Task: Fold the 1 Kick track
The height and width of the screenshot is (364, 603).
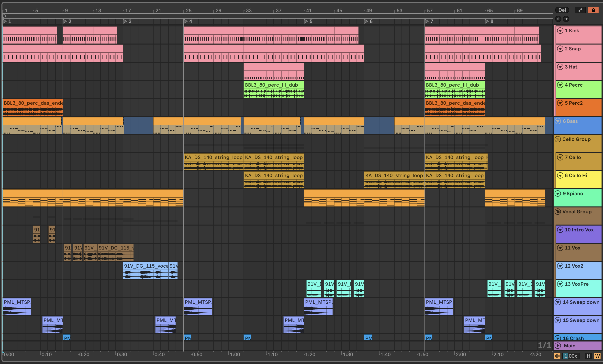Action: pos(560,31)
